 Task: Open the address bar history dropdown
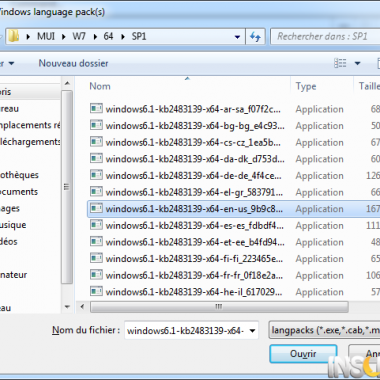pos(237,37)
